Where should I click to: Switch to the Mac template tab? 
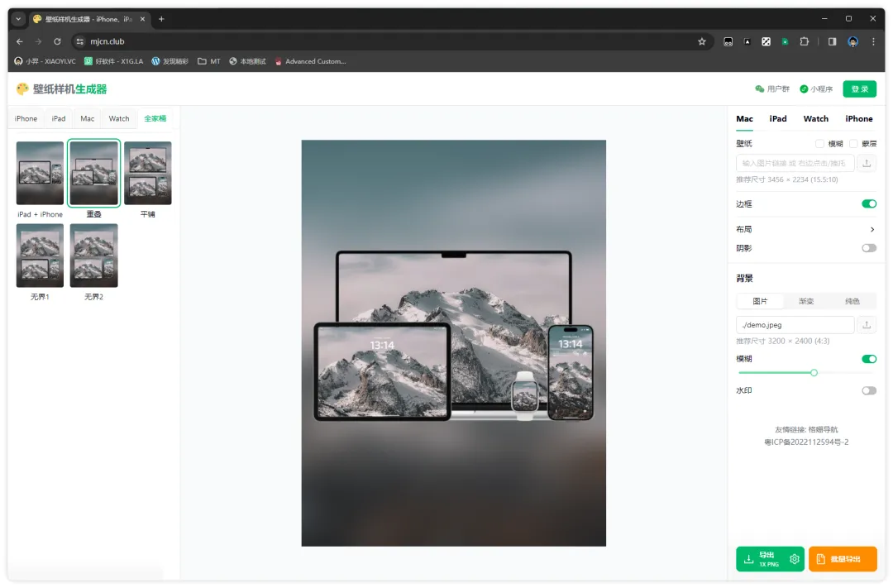pos(87,118)
